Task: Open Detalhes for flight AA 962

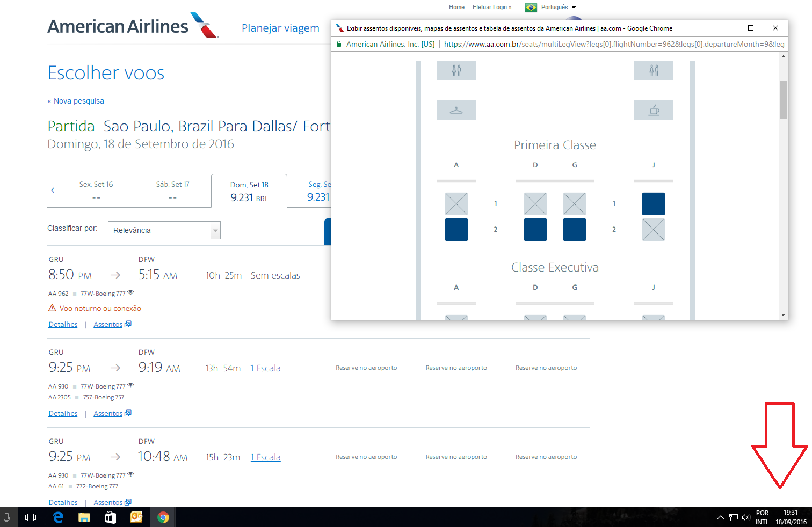Action: (63, 324)
